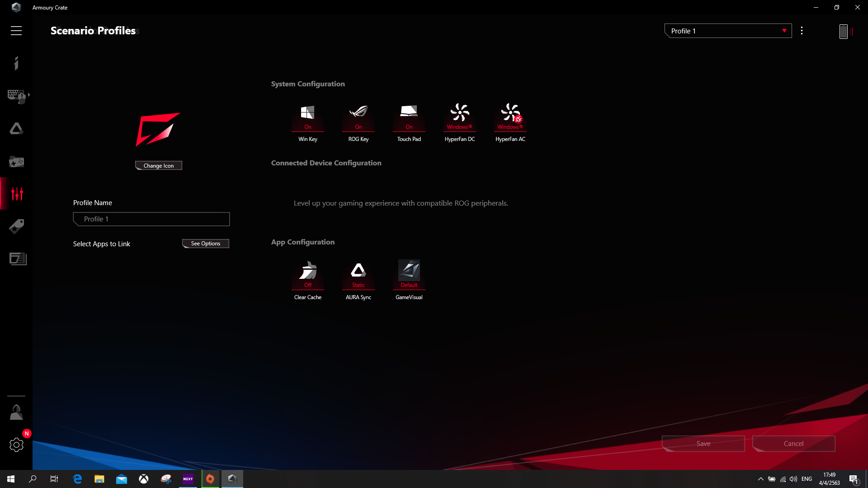Viewport: 868px width, 488px height.
Task: Open Settings gear in sidebar
Action: 16,445
